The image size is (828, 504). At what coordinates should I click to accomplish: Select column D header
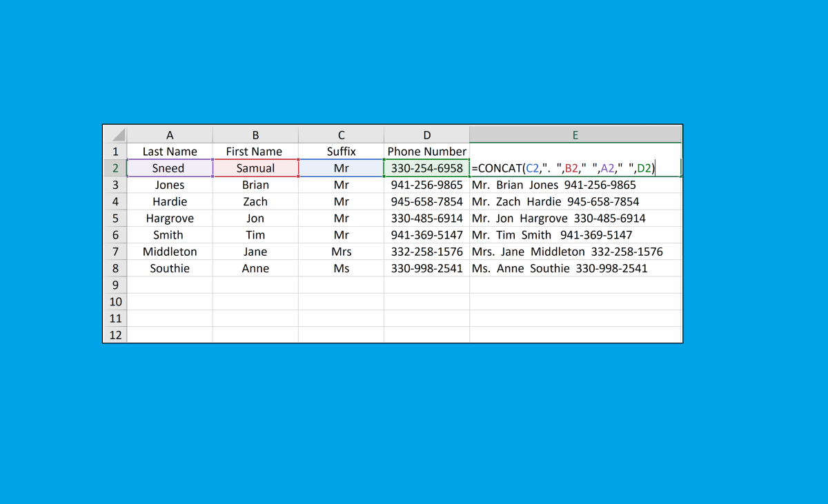(x=426, y=134)
